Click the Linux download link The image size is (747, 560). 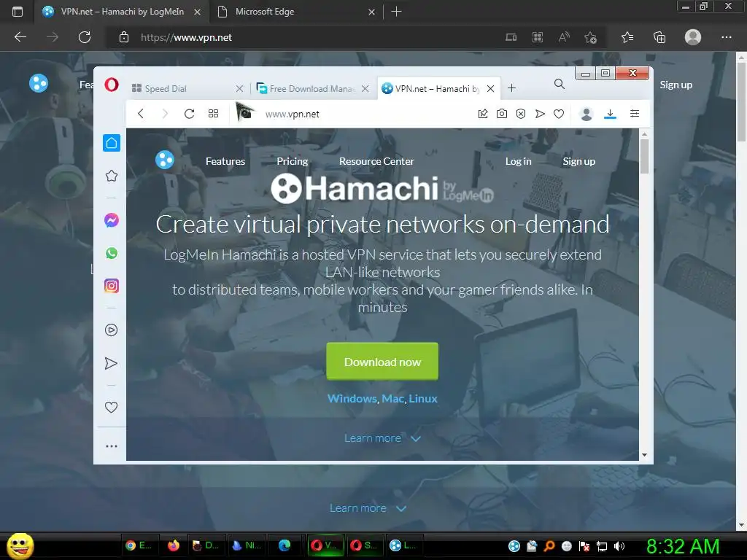pyautogui.click(x=423, y=398)
